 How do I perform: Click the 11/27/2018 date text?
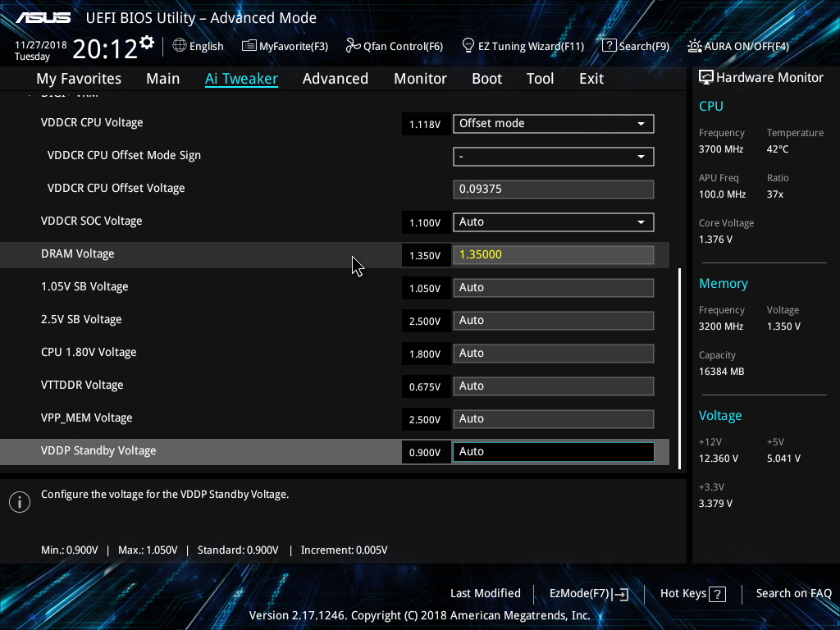point(41,45)
